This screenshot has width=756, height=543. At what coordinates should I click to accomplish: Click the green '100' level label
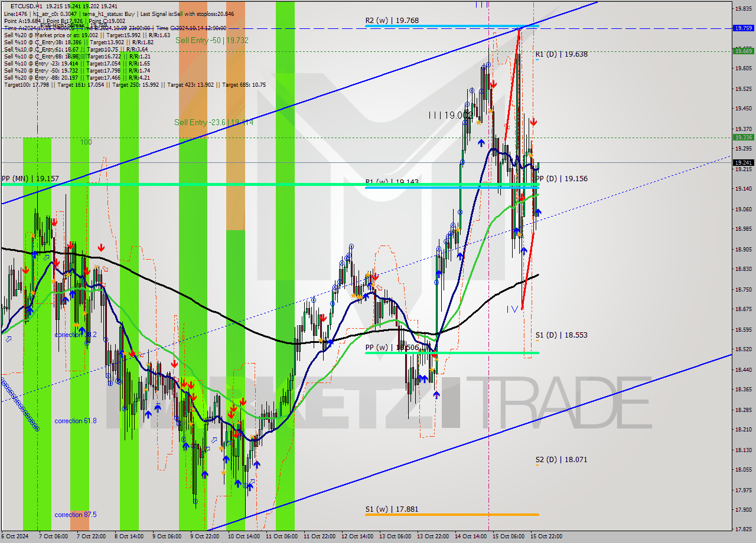point(86,143)
